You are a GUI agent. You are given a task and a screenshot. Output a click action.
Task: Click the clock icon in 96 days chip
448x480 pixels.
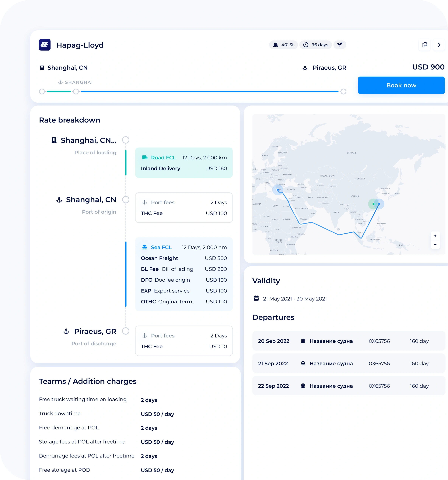306,45
